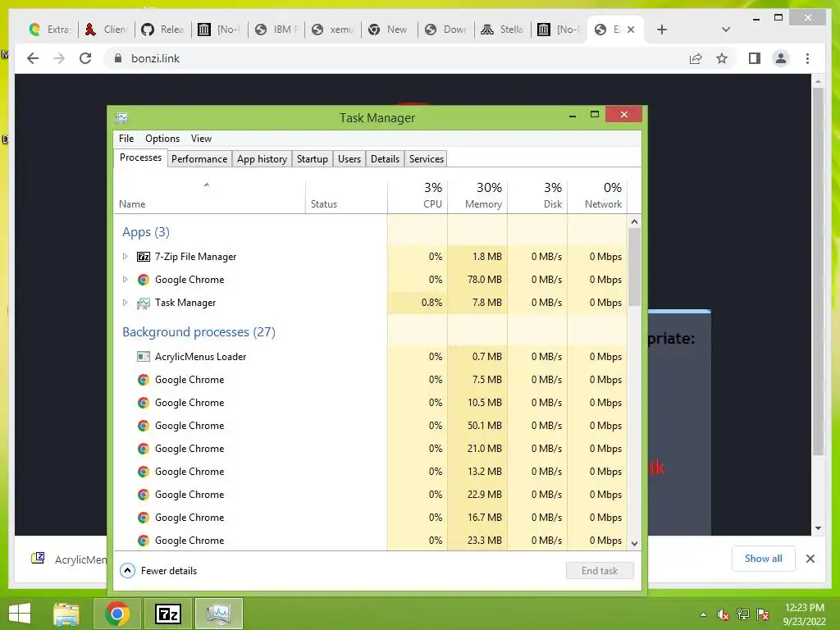Switch to the App history tab
Screen dimensions: 840x630
[262, 159]
